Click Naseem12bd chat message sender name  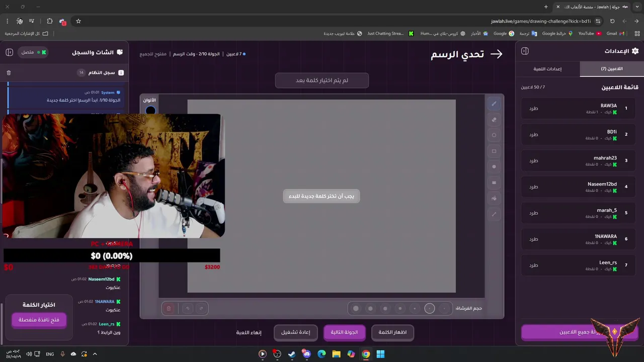click(102, 279)
